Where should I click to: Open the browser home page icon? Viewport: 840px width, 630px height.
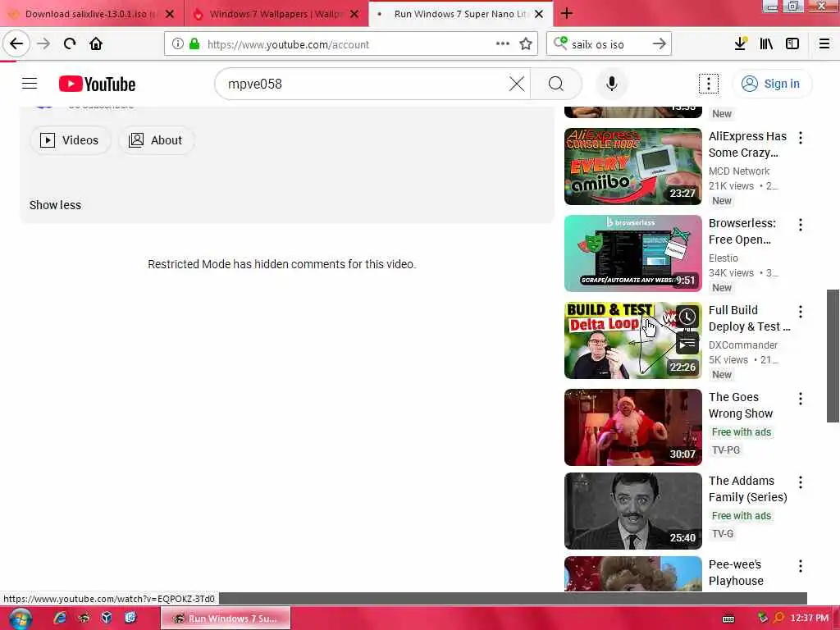(x=96, y=43)
